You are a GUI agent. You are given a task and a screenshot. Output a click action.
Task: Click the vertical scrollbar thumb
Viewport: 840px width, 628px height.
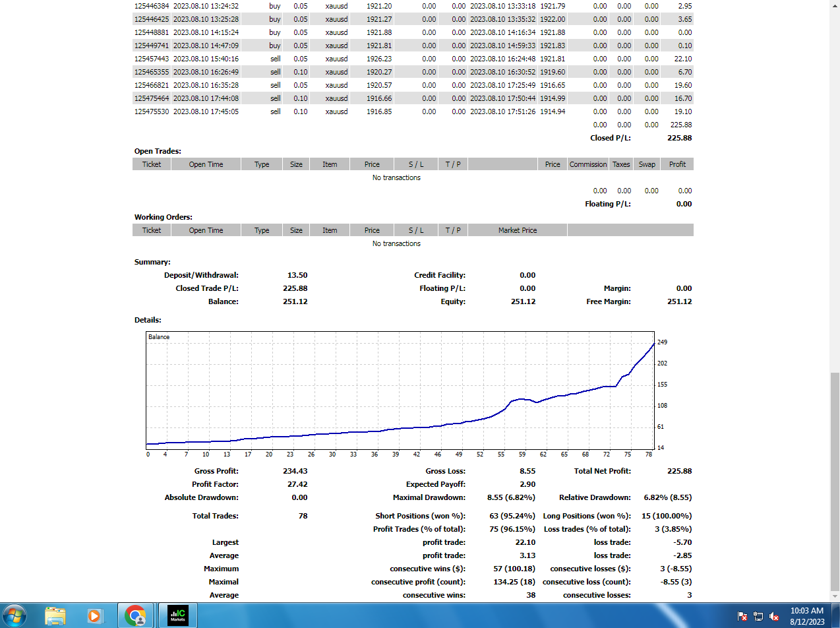coord(835,482)
